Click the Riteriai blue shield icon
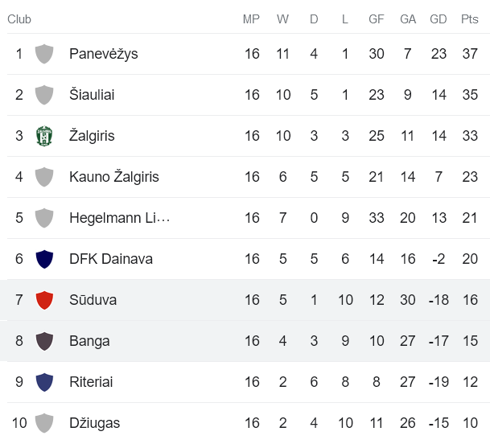The width and height of the screenshot is (490, 448). tap(44, 382)
